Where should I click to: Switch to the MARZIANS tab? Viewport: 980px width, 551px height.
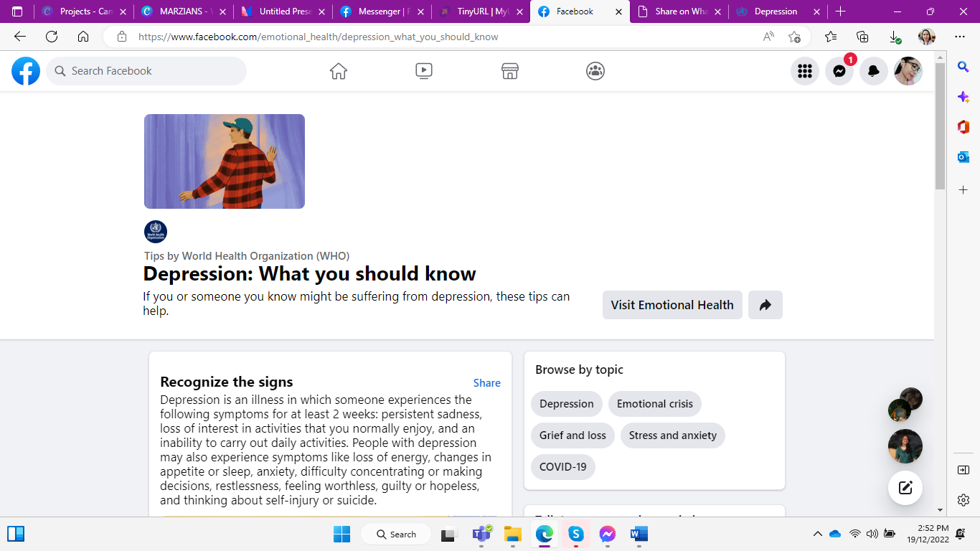click(184, 11)
